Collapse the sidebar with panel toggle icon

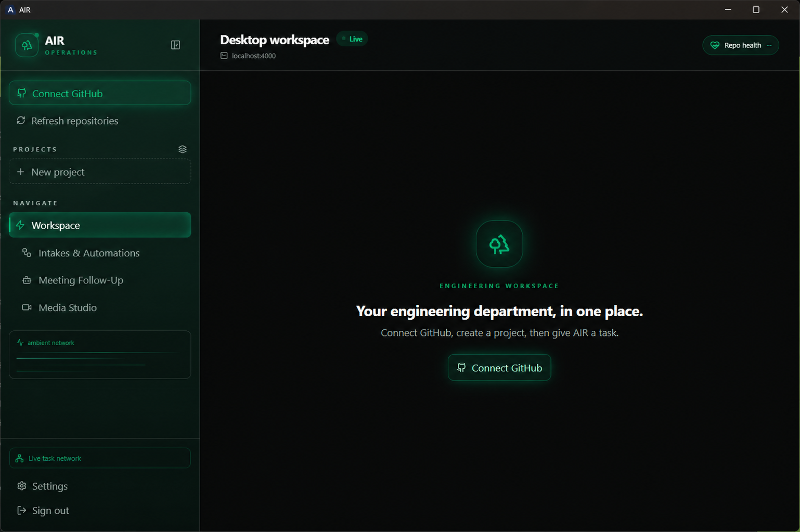(175, 45)
